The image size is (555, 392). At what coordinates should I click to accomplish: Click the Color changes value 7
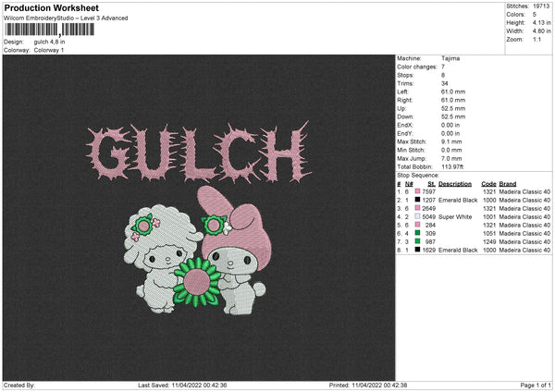pos(443,67)
